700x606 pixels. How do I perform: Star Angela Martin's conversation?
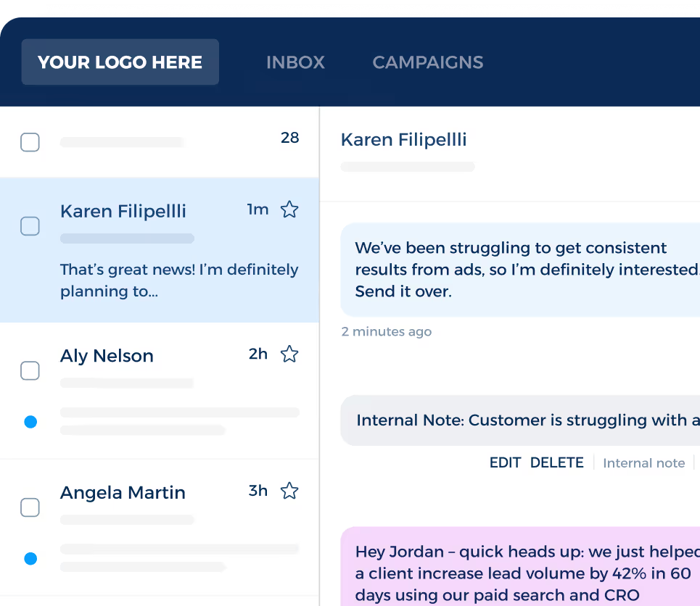coord(289,491)
